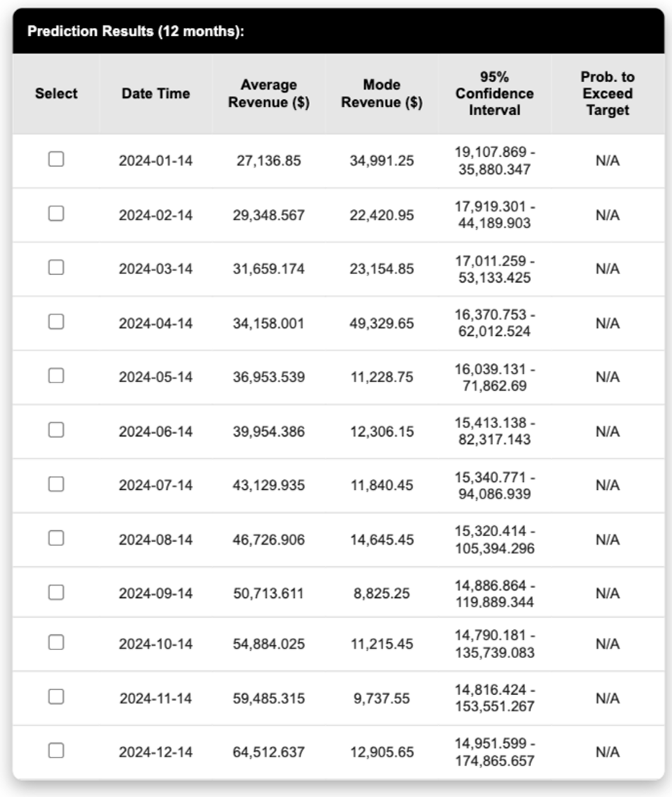Tick the 2024-09-14 checkbox
Viewport: 672px width, 797px height.
tap(56, 593)
